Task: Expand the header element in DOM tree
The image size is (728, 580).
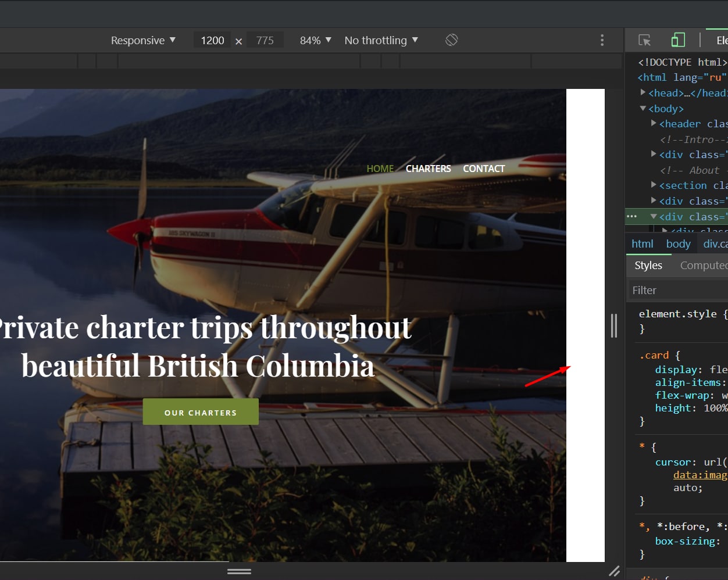Action: click(654, 123)
